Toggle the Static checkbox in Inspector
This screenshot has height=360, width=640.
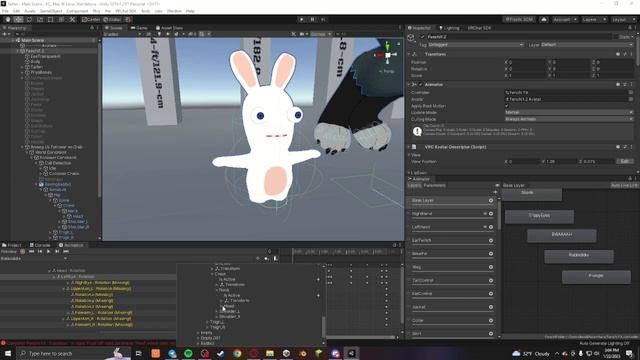pos(616,37)
